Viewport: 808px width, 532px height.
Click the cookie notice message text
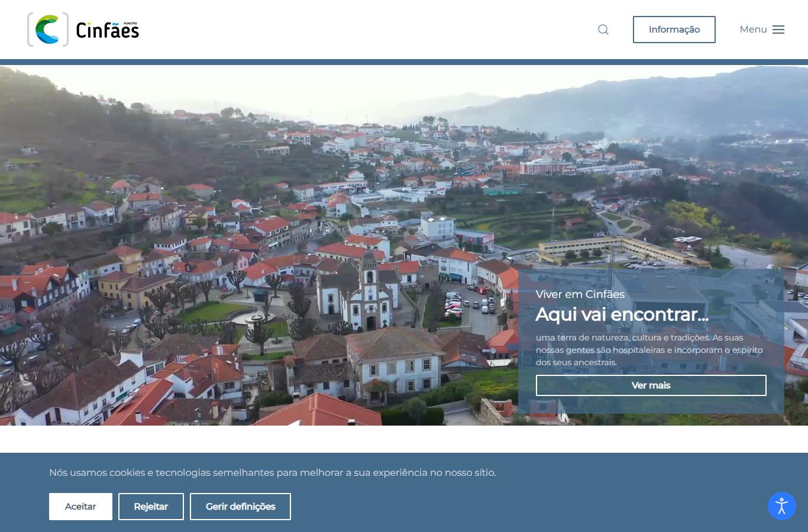273,473
